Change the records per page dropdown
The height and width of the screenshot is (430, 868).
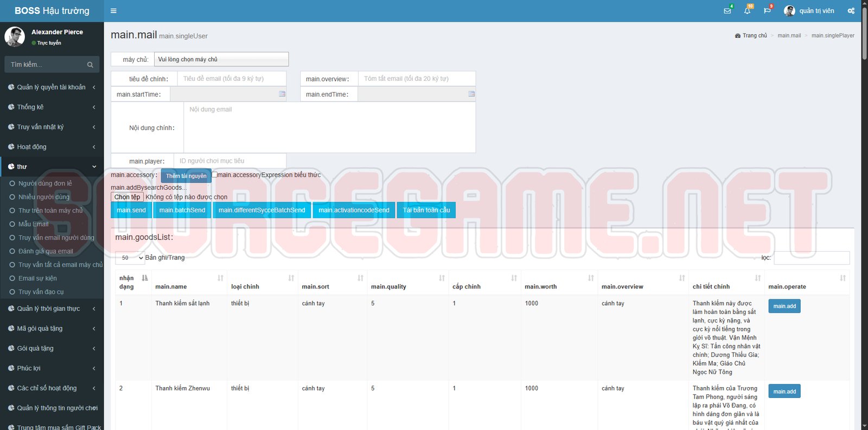point(131,258)
